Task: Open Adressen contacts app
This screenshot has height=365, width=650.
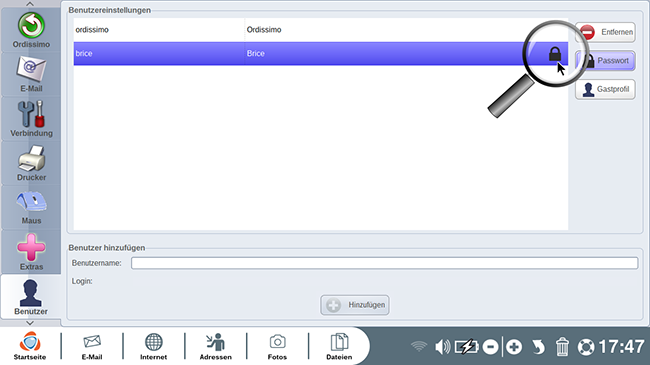Action: [216, 346]
